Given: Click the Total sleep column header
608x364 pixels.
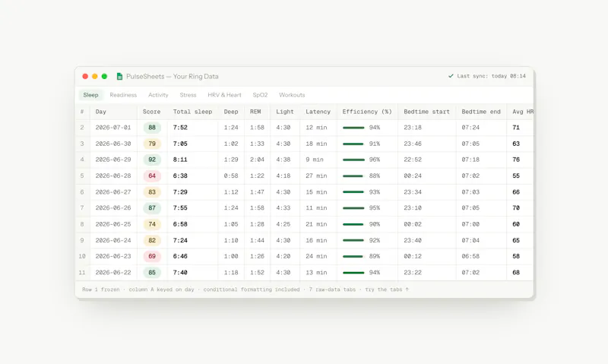Looking at the screenshot, I should (x=193, y=112).
